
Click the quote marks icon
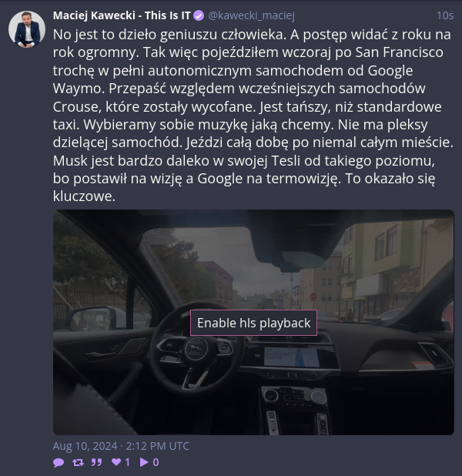coord(96,462)
